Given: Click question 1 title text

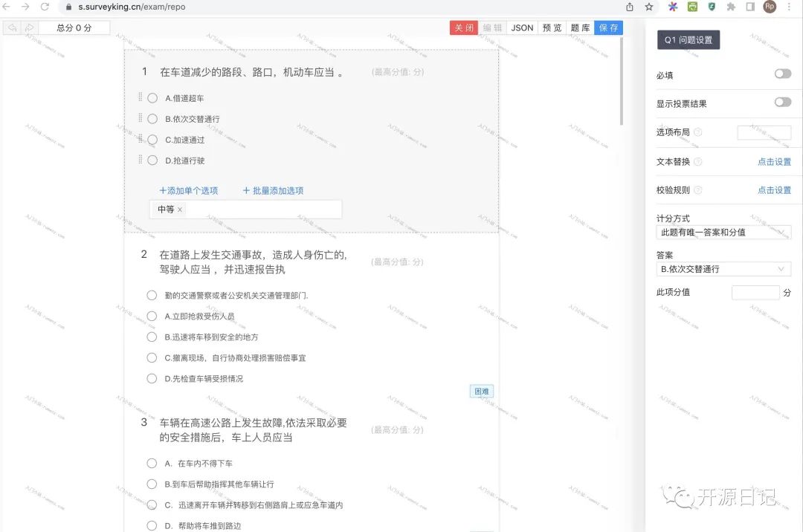Looking at the screenshot, I should pos(251,72).
